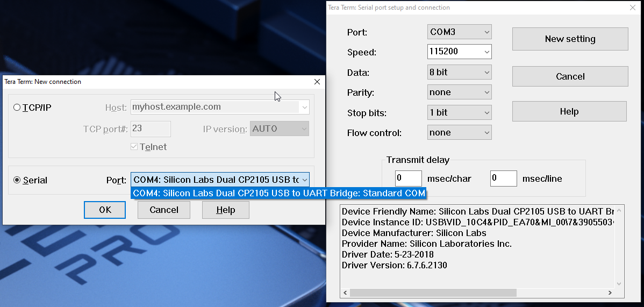Click Help in New connection dialog
The width and height of the screenshot is (644, 307).
tap(225, 210)
